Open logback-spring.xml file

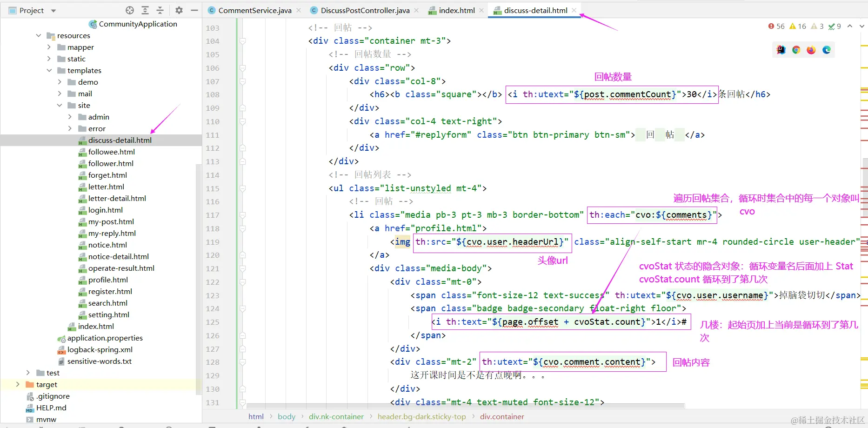tap(100, 349)
